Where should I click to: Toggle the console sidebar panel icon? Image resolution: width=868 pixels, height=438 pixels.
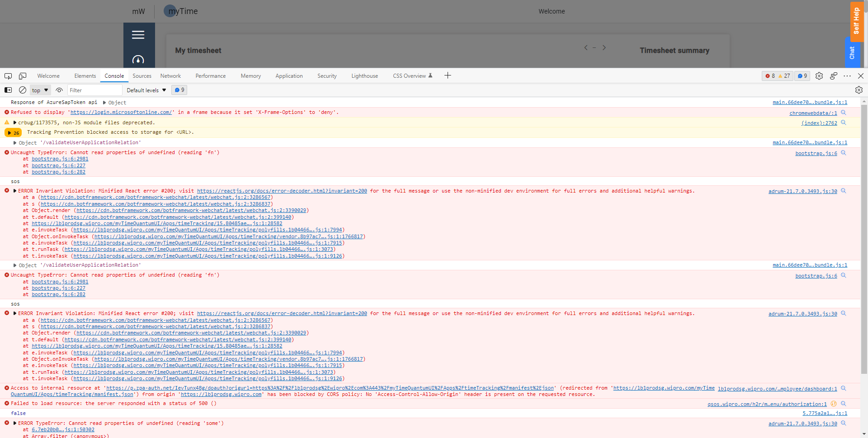[8, 90]
